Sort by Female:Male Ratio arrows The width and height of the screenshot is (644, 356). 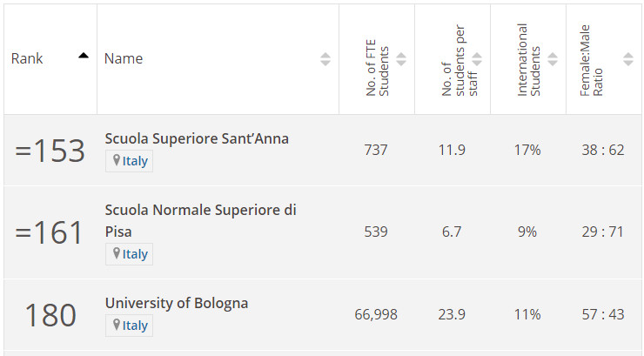[628, 59]
